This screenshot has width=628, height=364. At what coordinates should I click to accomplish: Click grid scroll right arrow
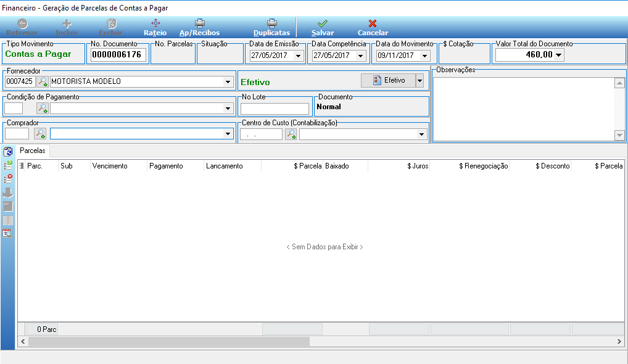pyautogui.click(x=619, y=342)
